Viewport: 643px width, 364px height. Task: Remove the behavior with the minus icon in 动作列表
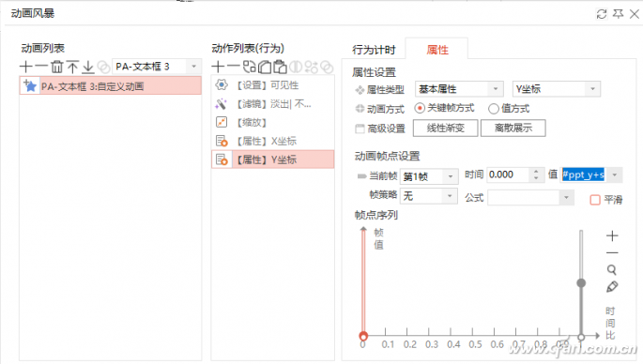tap(234, 67)
